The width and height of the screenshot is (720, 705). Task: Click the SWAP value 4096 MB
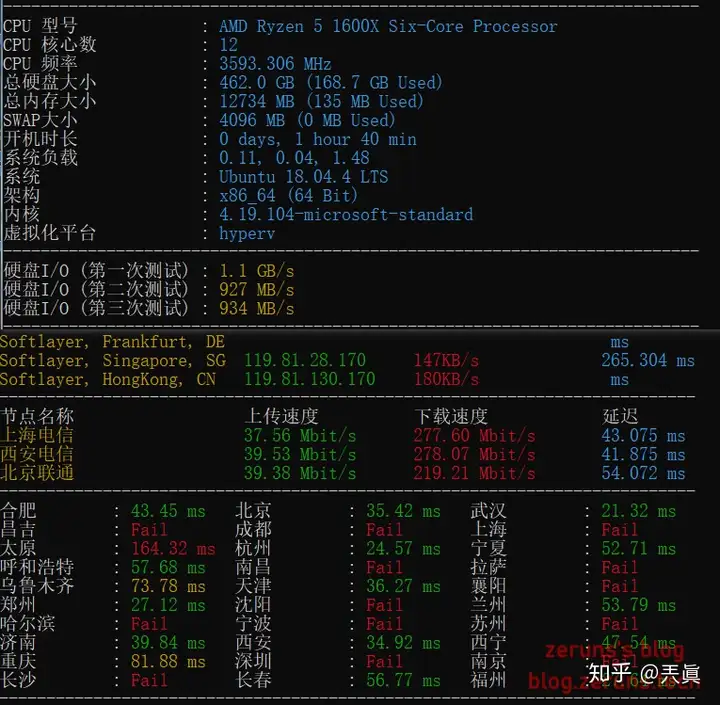pos(252,120)
